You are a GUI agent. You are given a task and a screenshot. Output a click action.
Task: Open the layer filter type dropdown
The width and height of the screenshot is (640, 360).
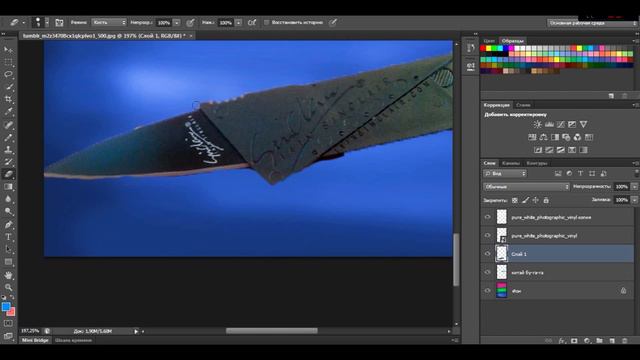(x=505, y=174)
